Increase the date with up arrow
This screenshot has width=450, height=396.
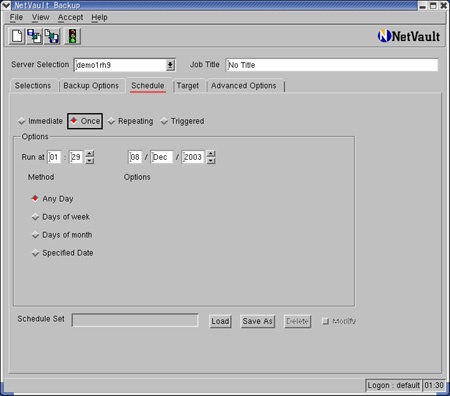(x=211, y=154)
